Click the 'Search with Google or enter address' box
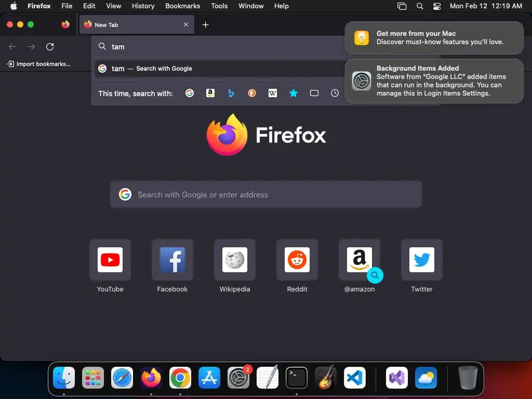532x399 pixels. click(x=266, y=194)
